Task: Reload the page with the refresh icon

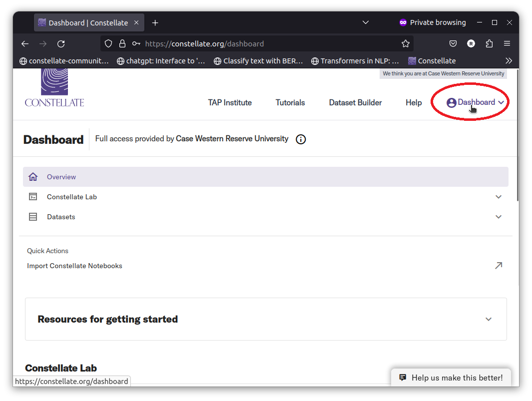Action: click(61, 44)
